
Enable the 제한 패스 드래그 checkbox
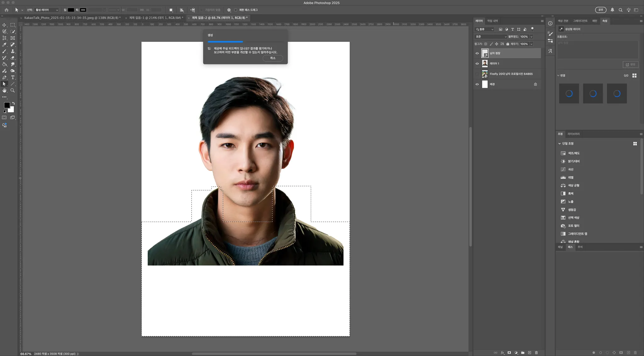pyautogui.click(x=236, y=10)
